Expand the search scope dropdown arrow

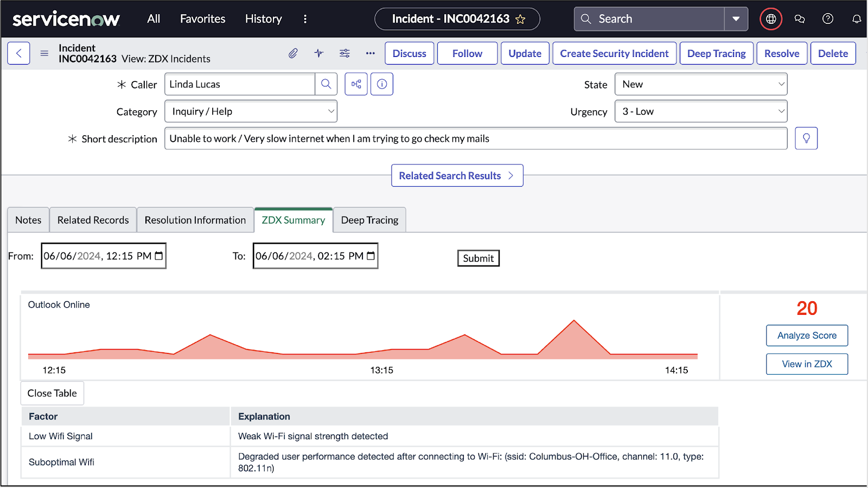[x=736, y=19]
